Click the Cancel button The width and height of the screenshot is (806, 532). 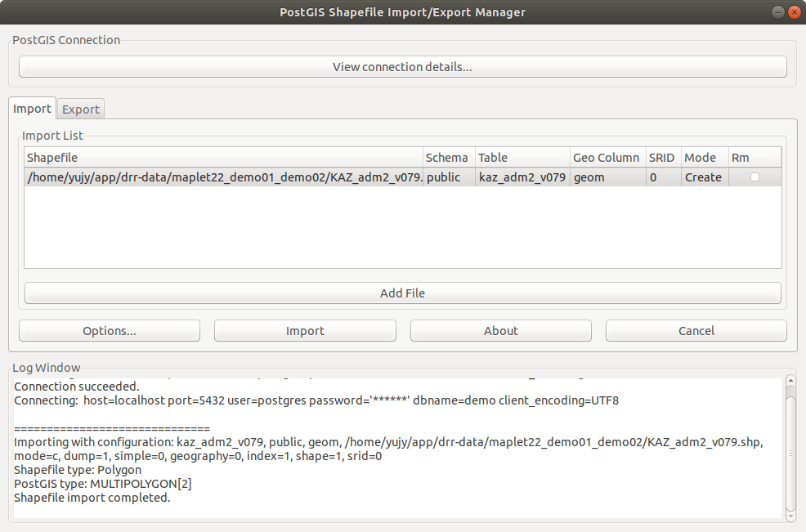click(696, 331)
